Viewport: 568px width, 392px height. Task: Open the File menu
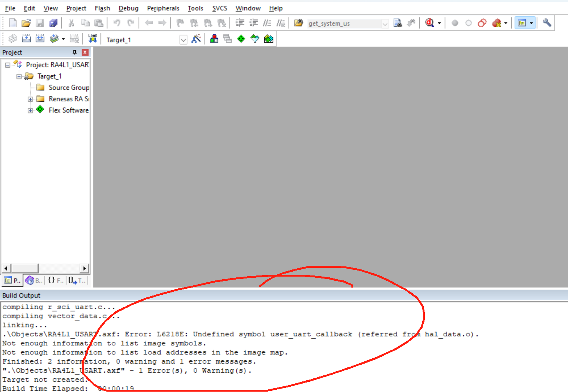coord(10,8)
